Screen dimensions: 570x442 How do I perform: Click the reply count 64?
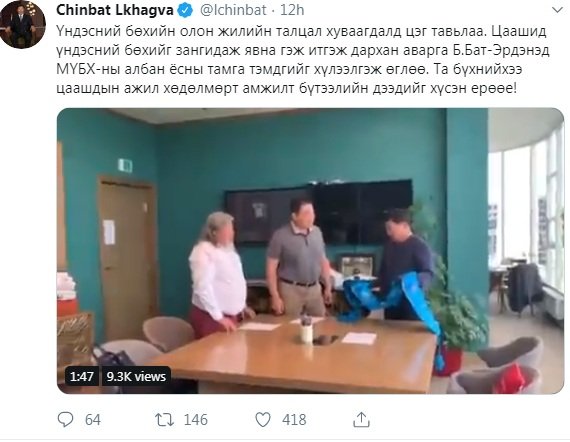click(93, 420)
